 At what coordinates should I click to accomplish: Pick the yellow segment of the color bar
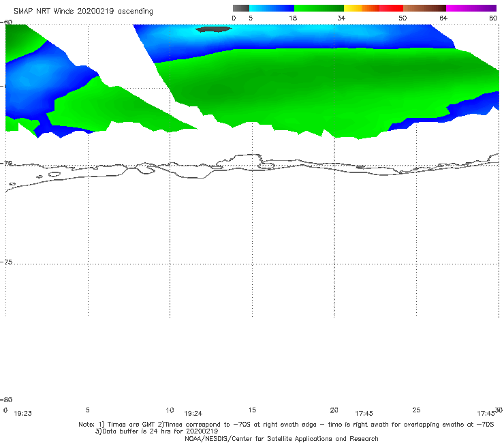point(353,8)
